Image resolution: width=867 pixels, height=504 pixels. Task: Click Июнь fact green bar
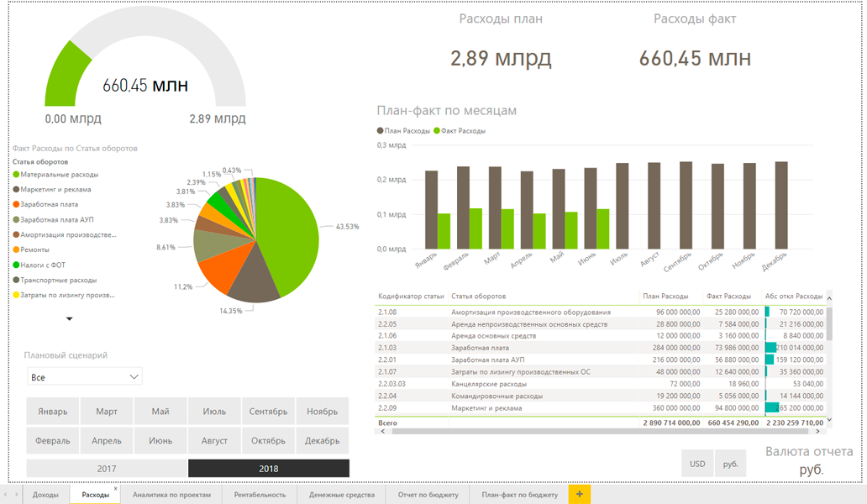(x=602, y=228)
